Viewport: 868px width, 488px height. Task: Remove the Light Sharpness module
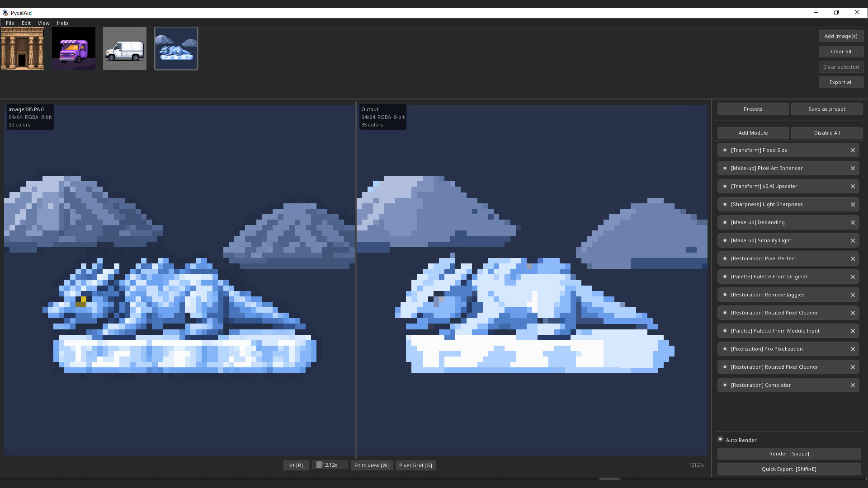click(x=853, y=204)
